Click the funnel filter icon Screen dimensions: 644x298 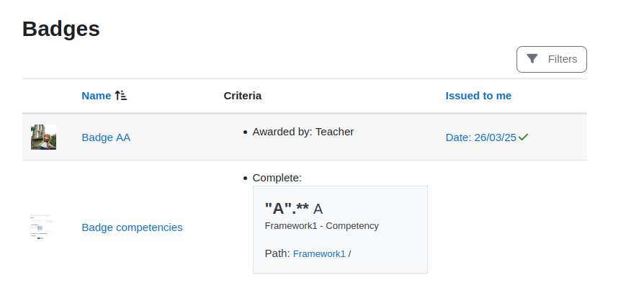pyautogui.click(x=532, y=59)
